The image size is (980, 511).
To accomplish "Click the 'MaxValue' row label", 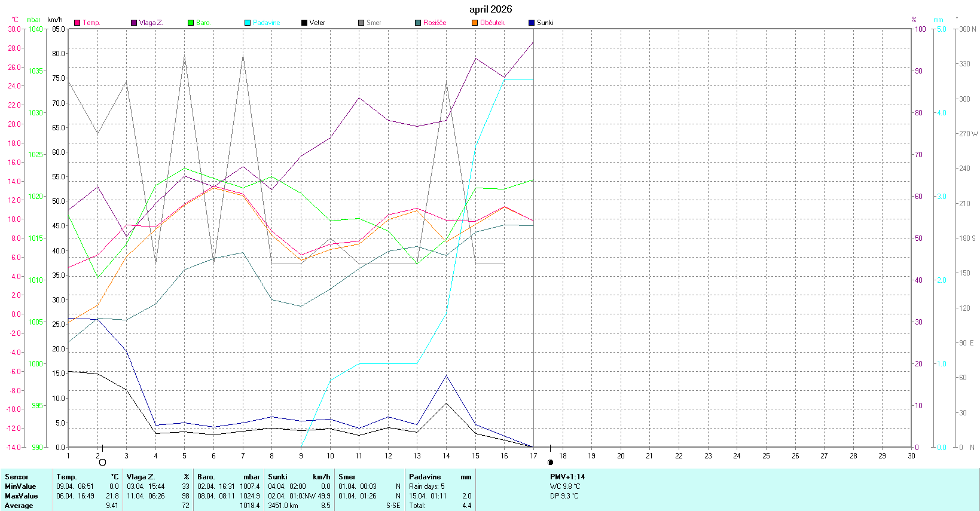I will pos(22,496).
